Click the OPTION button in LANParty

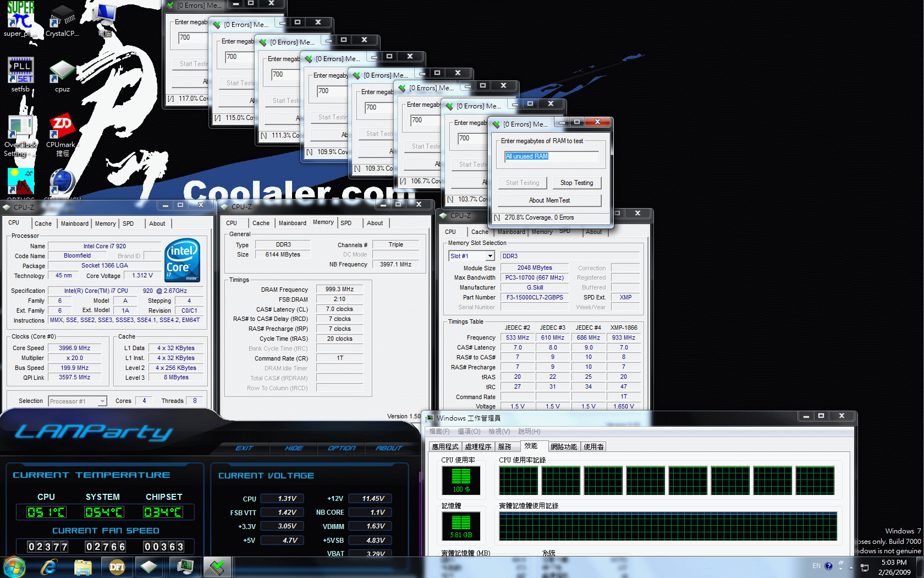point(342,448)
